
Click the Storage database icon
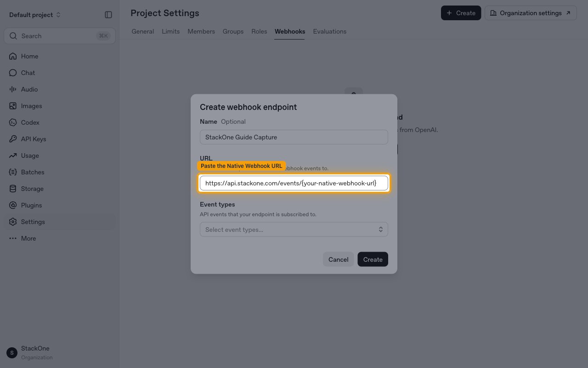[x=13, y=189]
